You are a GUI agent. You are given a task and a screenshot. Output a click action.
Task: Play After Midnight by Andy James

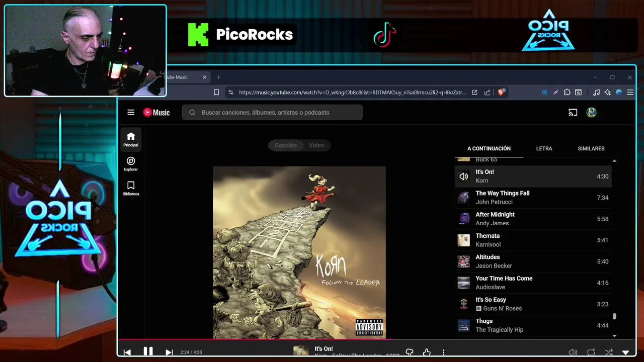[x=533, y=219]
